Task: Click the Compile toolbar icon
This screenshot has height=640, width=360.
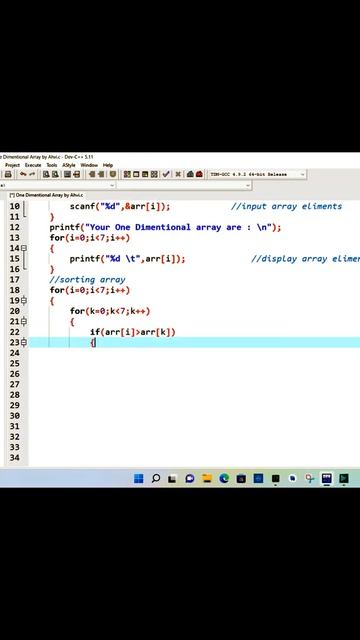Action: 127,174
